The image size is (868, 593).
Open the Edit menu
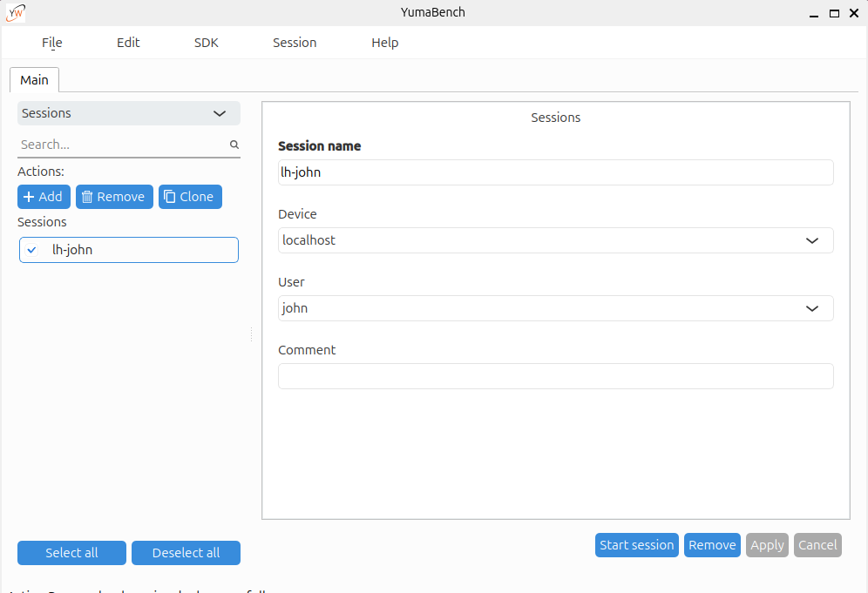[x=128, y=43]
